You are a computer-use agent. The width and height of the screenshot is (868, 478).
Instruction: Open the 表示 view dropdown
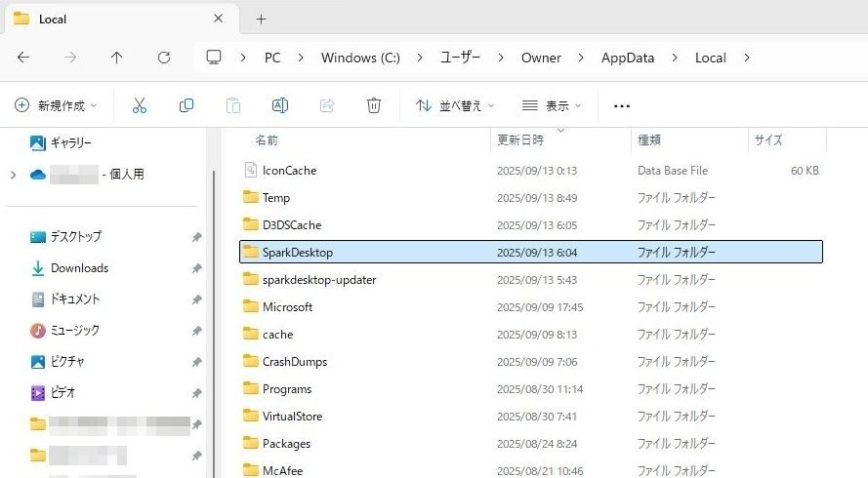(552, 105)
